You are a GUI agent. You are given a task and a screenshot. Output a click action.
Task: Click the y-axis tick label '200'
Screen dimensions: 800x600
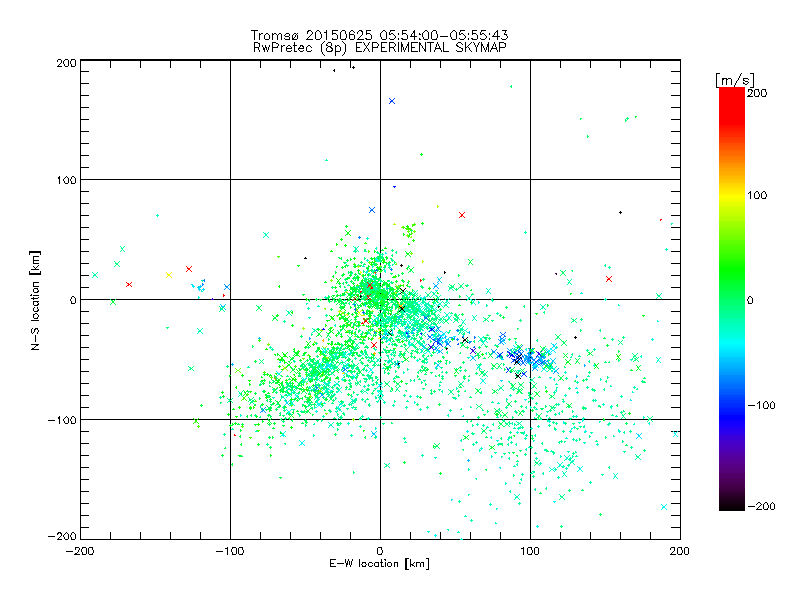(x=66, y=63)
